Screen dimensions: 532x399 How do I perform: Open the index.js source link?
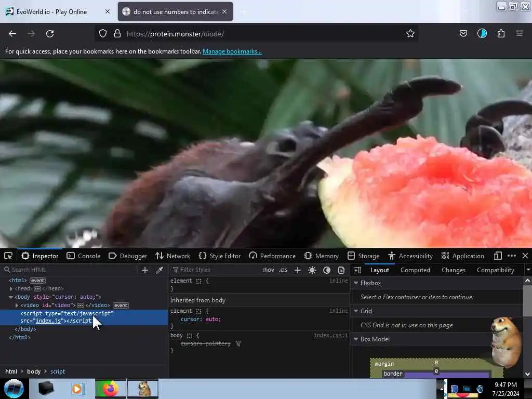[x=48, y=321]
